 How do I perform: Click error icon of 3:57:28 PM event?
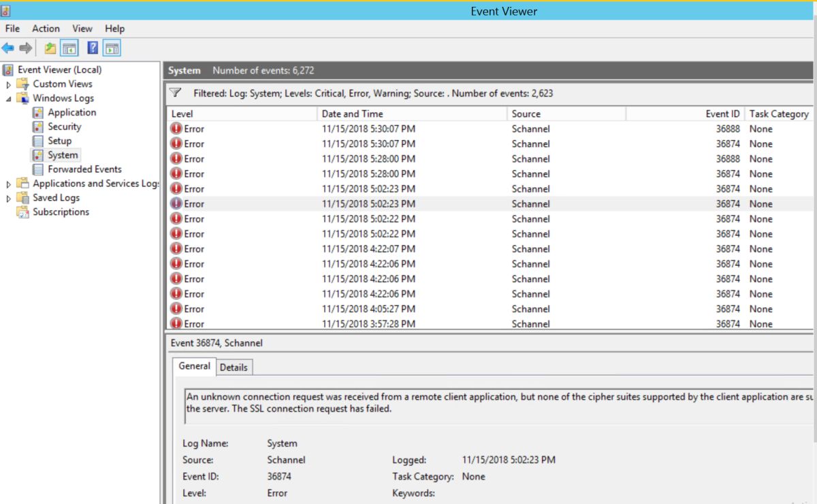coord(176,324)
